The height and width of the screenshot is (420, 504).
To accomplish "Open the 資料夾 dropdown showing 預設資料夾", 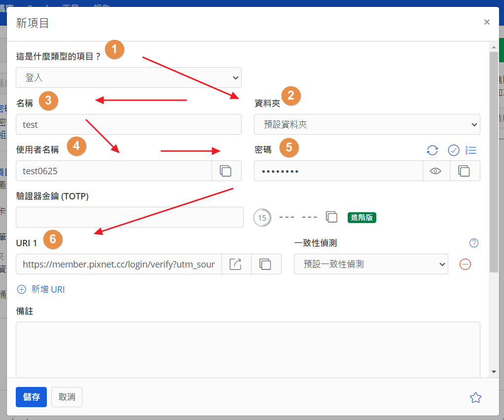I will click(367, 124).
